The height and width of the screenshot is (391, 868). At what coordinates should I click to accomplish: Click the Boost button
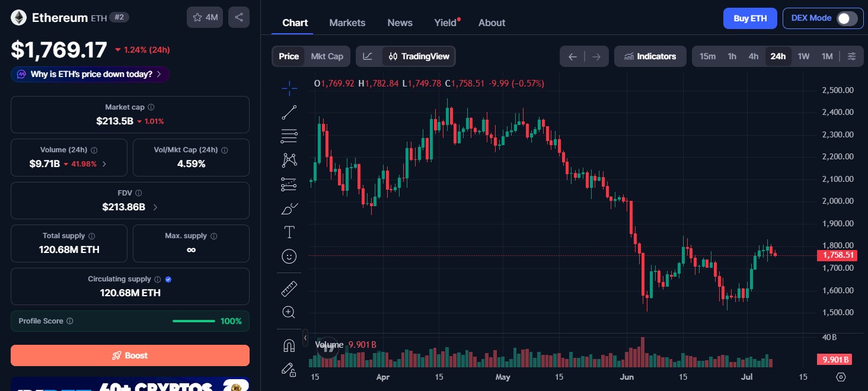coord(130,355)
